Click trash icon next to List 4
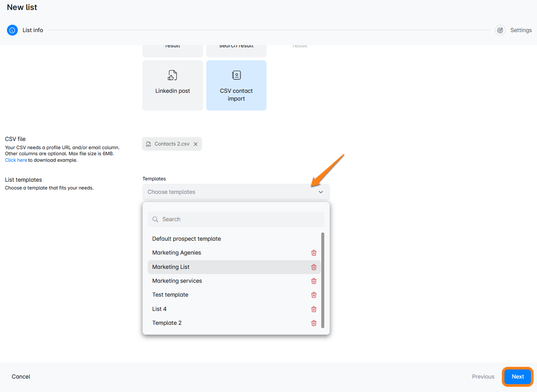Image resolution: width=537 pixels, height=392 pixels. (314, 309)
